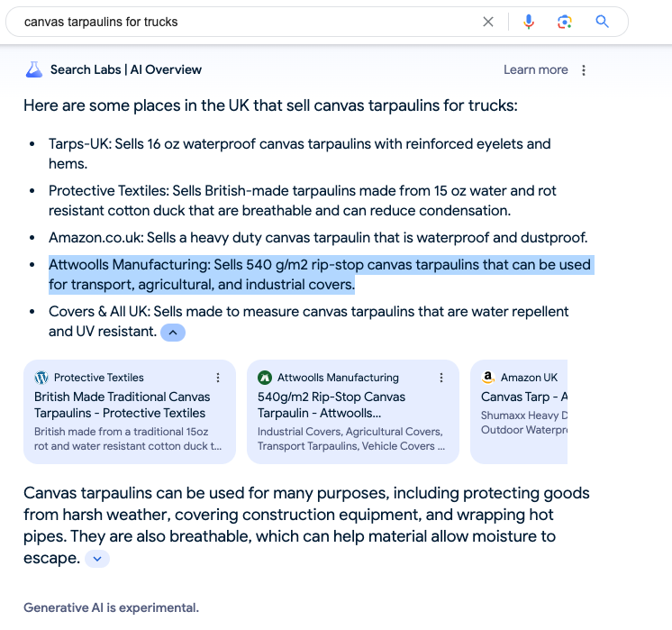This screenshot has height=630, width=672.
Task: Click the Protective Textiles card source name
Action: (x=98, y=378)
